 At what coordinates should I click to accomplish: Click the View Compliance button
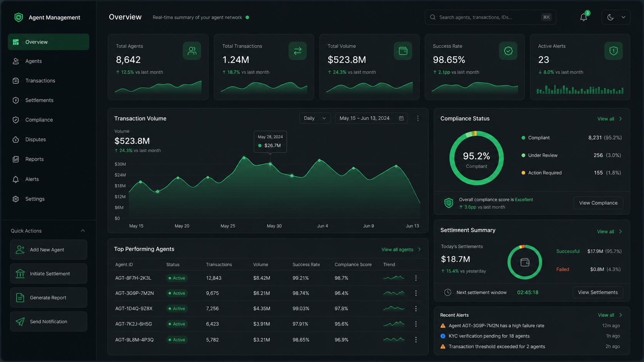pyautogui.click(x=598, y=203)
